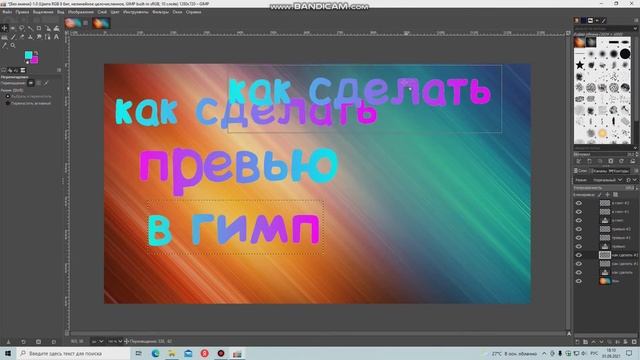Select the Warp Transform tool
The width and height of the screenshot is (640, 360).
56,28
